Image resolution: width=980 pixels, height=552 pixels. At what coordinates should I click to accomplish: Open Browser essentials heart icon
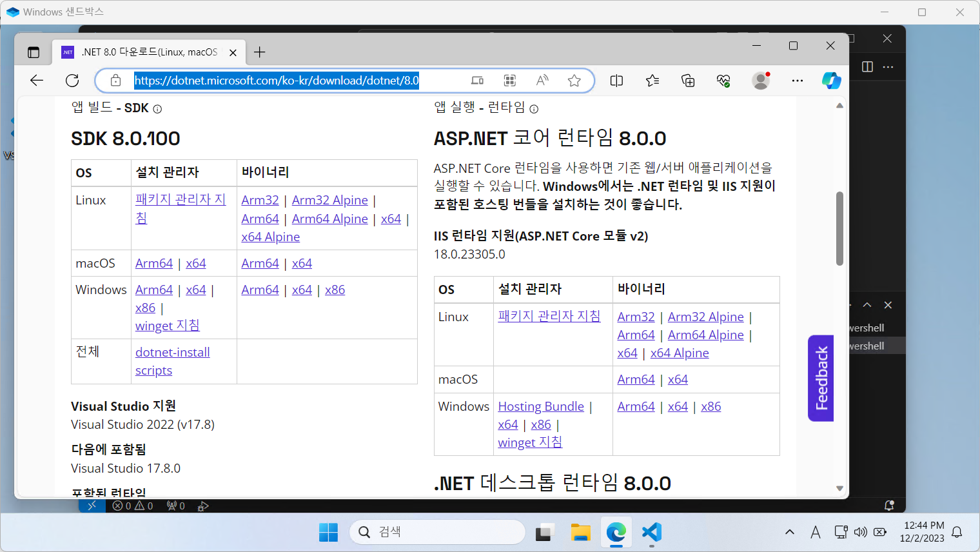(723, 81)
